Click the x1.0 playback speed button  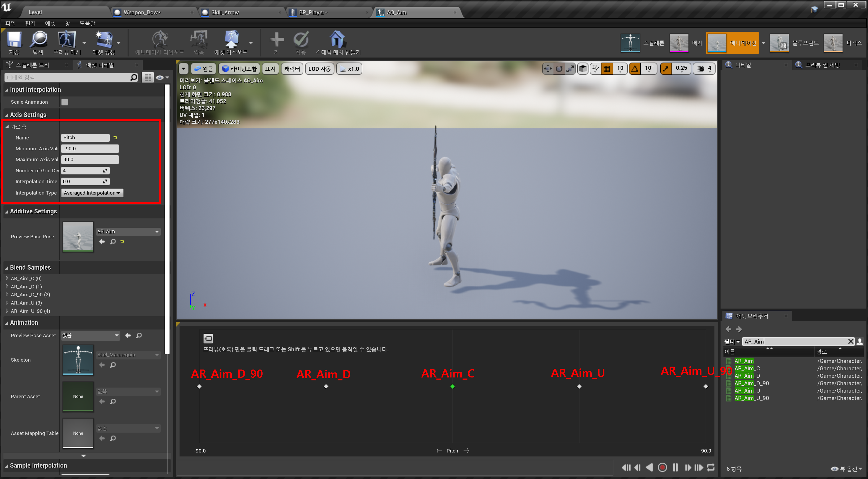point(349,69)
